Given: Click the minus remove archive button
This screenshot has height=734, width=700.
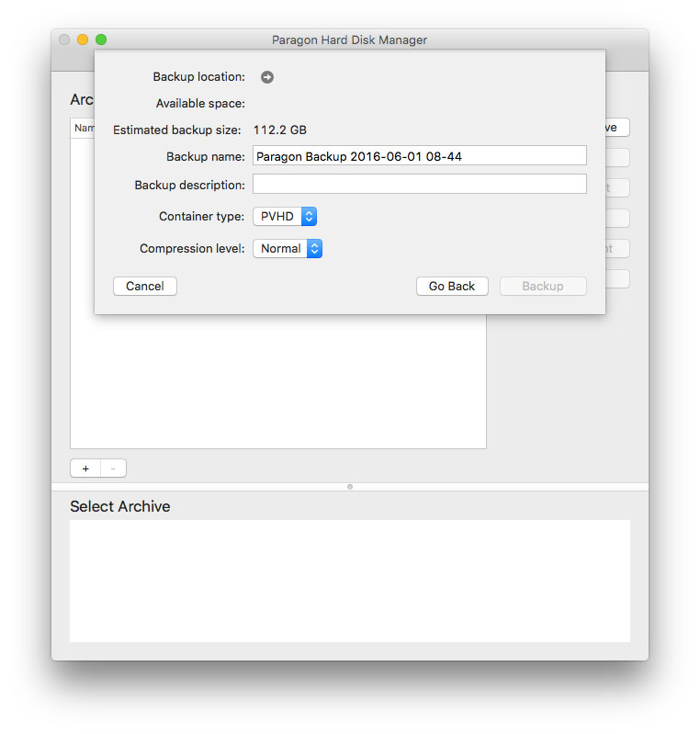Looking at the screenshot, I should [113, 469].
